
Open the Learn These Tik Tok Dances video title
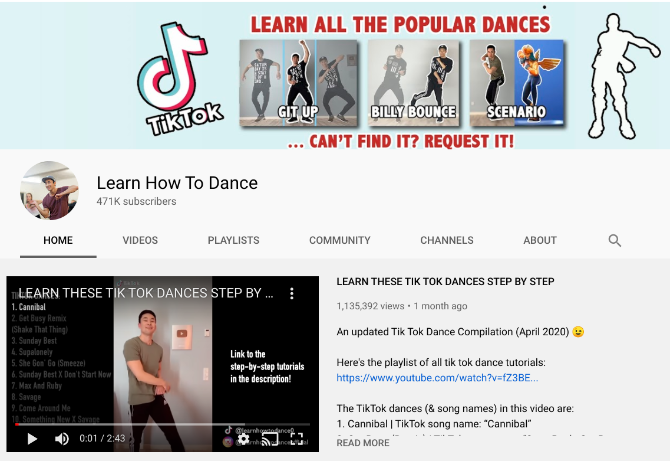point(445,282)
